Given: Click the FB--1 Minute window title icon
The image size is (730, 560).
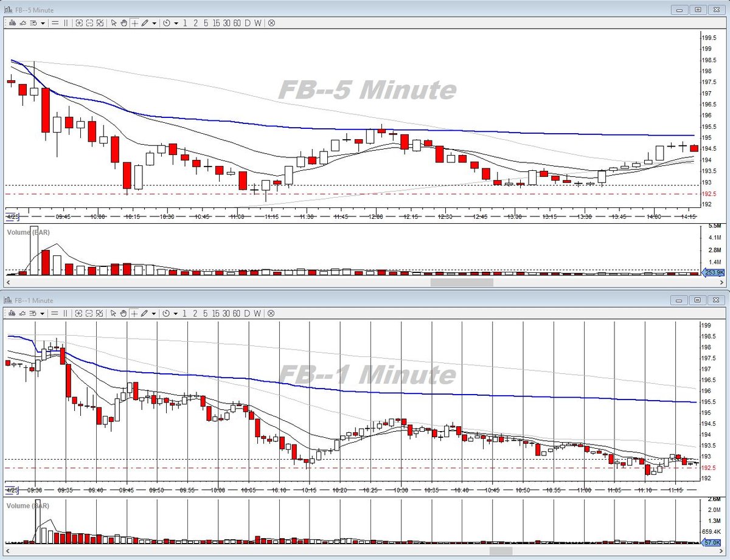Looking at the screenshot, I should [7, 300].
